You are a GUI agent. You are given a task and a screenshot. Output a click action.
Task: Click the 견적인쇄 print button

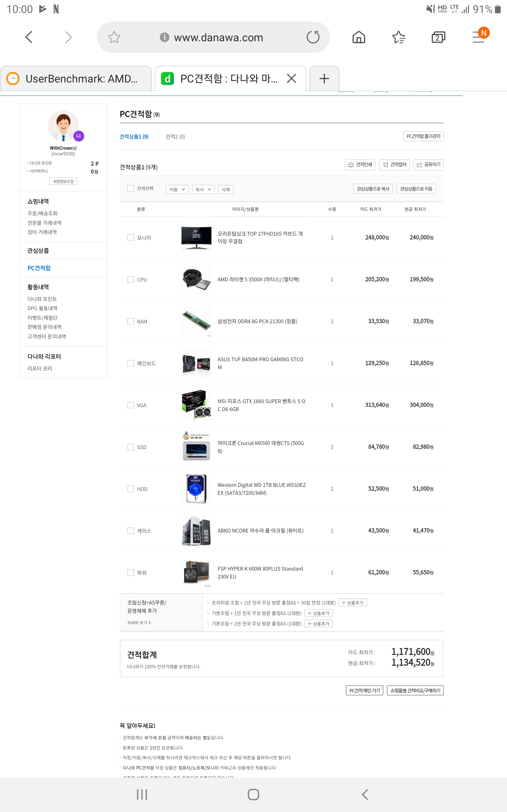point(360,164)
